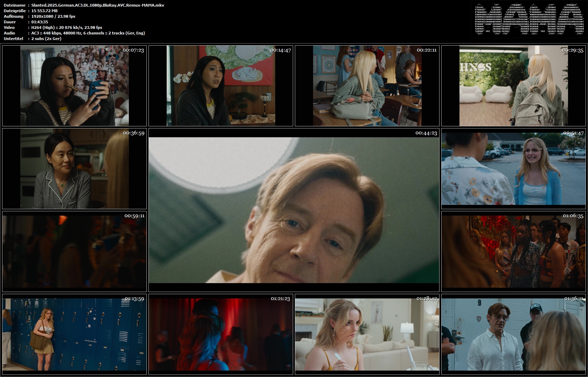
Task: Click the 01:13:59 timestamp overlay
Action: pyautogui.click(x=135, y=299)
